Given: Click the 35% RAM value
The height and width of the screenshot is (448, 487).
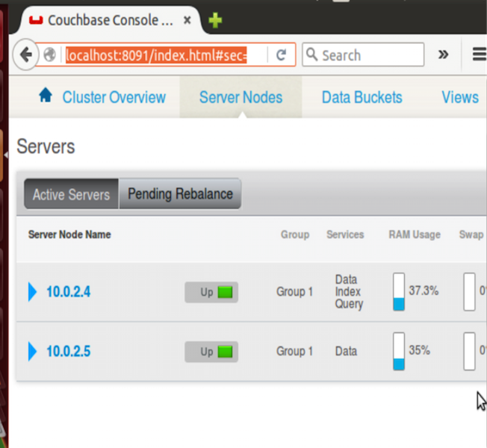Looking at the screenshot, I should point(419,350).
